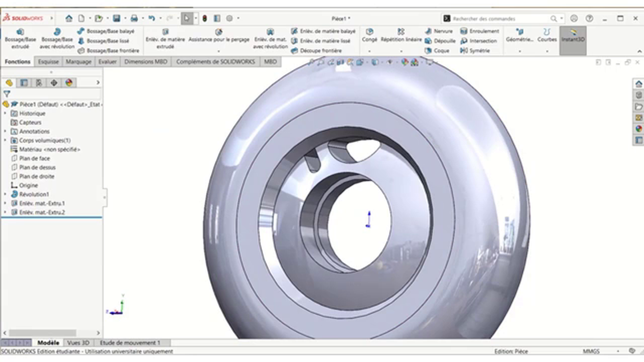Select Matériau <non spécifié> in the tree
This screenshot has height=362, width=644.
tap(49, 149)
